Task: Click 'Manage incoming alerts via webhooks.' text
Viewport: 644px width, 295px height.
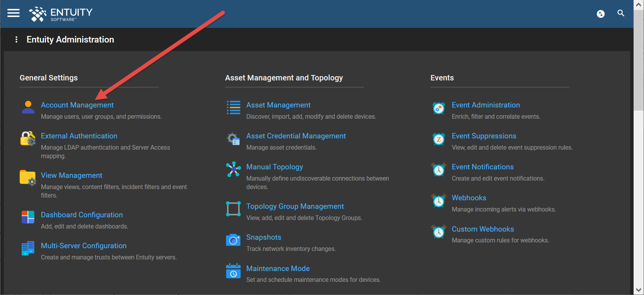Action: (x=504, y=210)
